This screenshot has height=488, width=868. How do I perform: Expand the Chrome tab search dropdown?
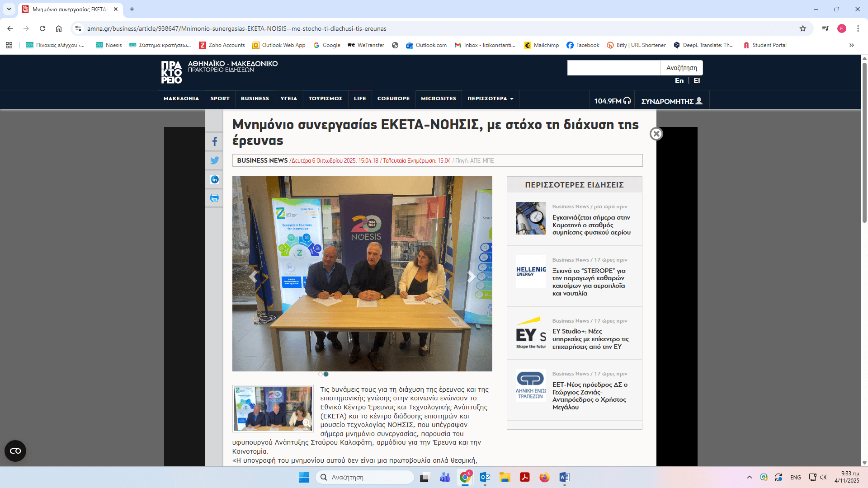pos(9,9)
